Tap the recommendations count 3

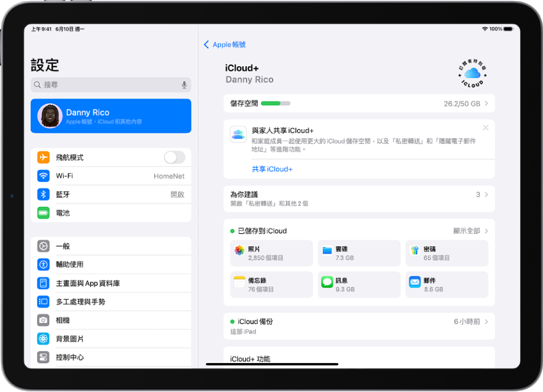[478, 194]
